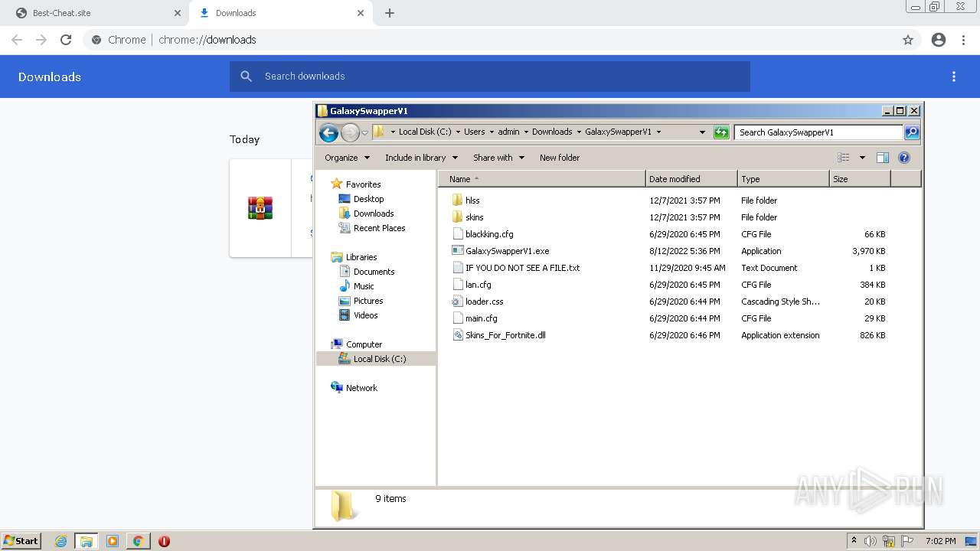Viewport: 980px width, 551px height.
Task: Show the preview pane icon
Action: (x=883, y=158)
